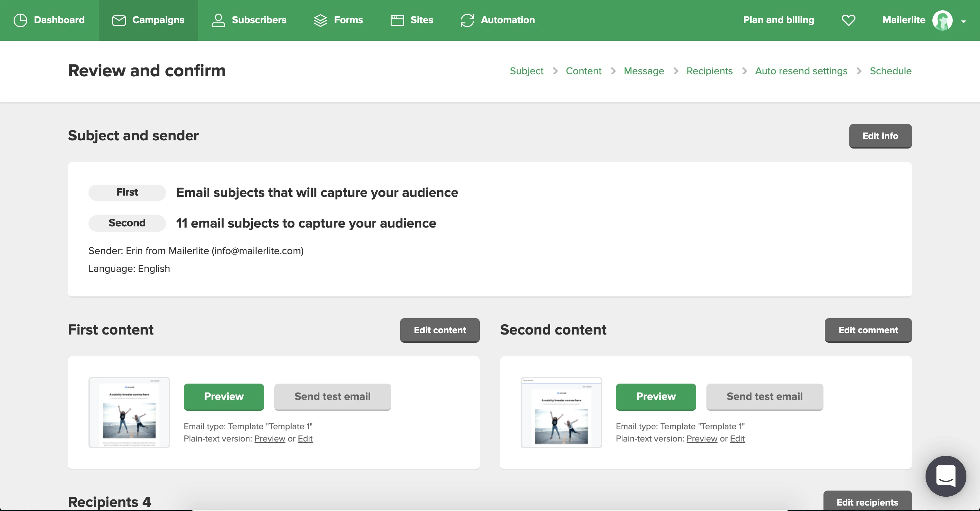Open the chat support bubble
This screenshot has height=511, width=980.
945,476
